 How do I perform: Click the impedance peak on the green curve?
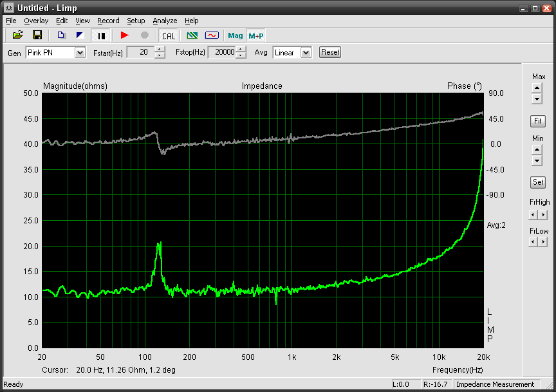click(160, 244)
